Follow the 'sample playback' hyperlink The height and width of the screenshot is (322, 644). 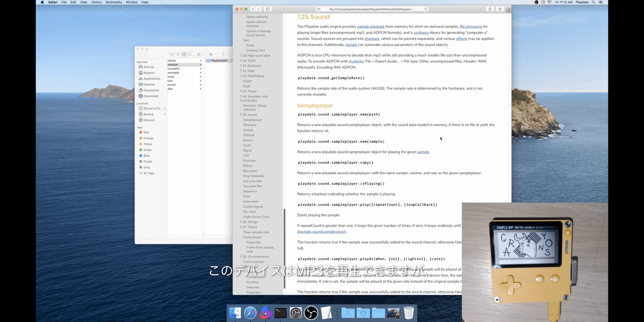371,26
